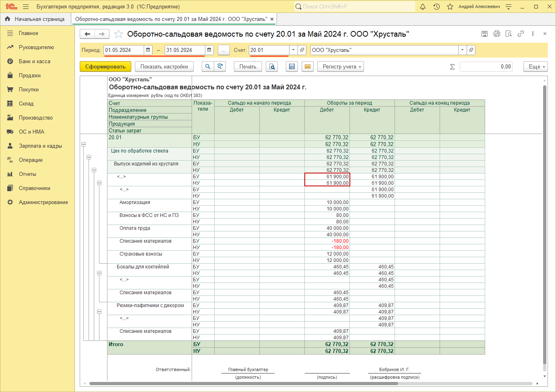Click the find magnifier icon in toolbar
The height and width of the screenshot is (392, 556).
point(208,67)
